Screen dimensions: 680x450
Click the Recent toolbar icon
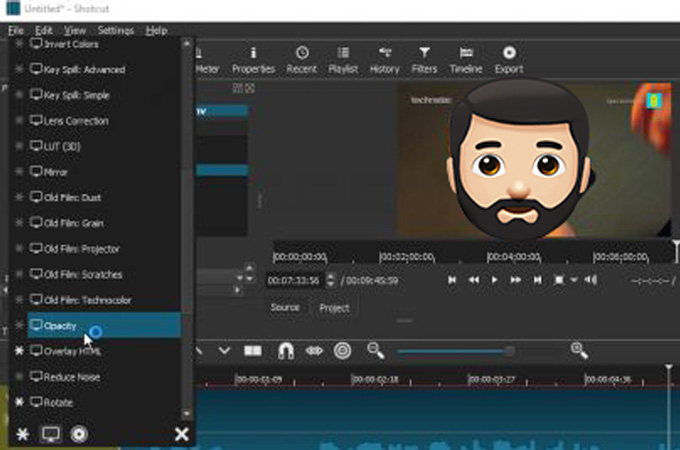pyautogui.click(x=301, y=60)
